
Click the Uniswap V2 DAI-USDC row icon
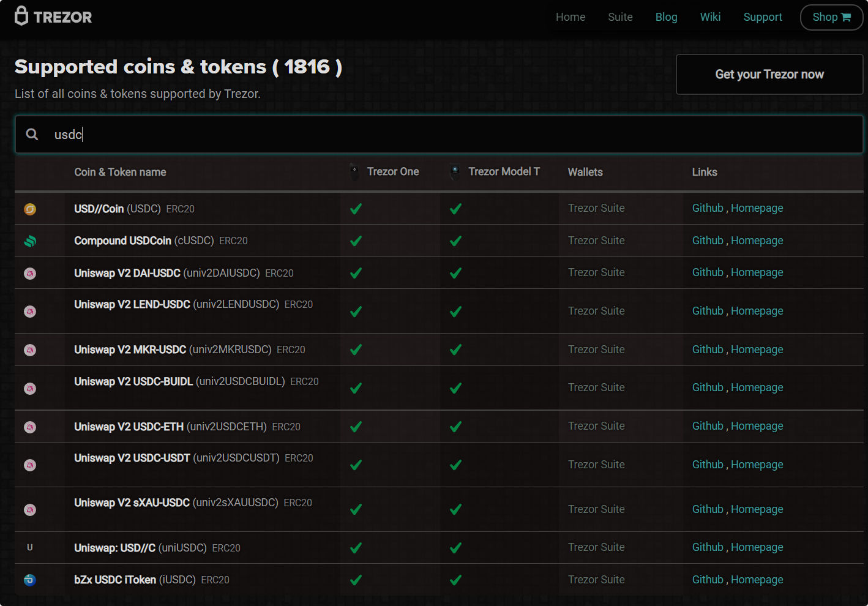[x=30, y=274]
